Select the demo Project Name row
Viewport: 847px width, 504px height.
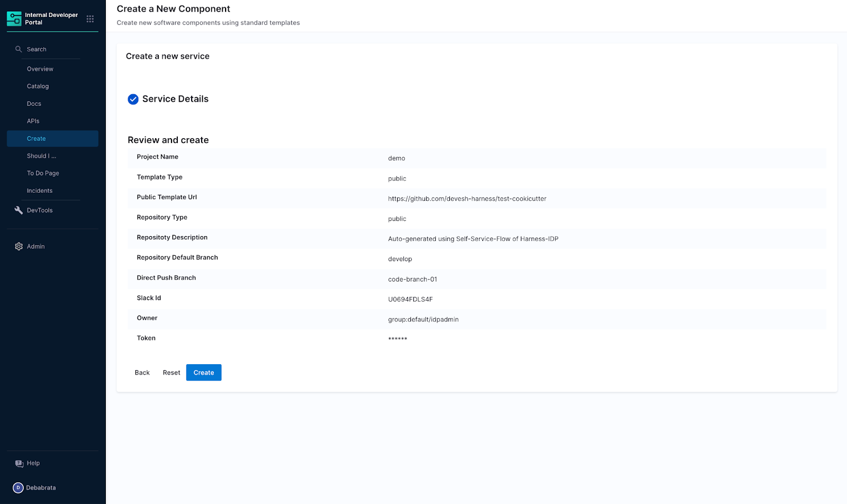pos(397,158)
